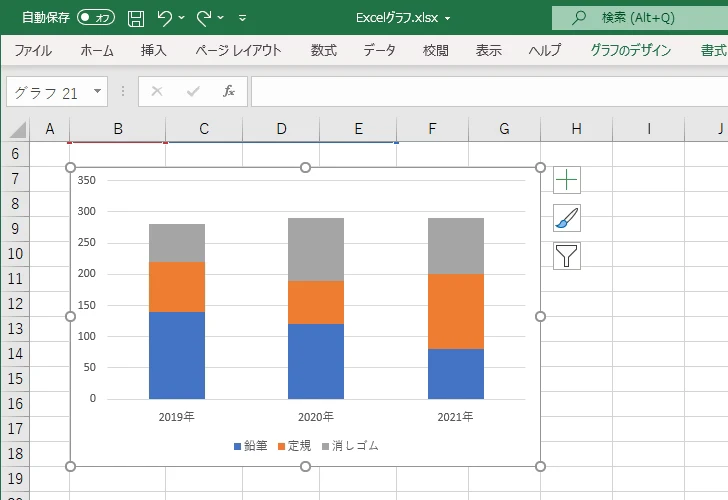Select column G header
Viewport: 728px width, 500px height.
(504, 129)
